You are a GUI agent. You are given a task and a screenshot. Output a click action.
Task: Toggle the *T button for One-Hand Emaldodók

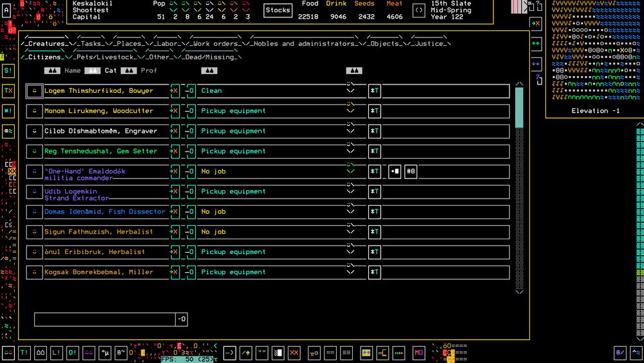(x=375, y=172)
